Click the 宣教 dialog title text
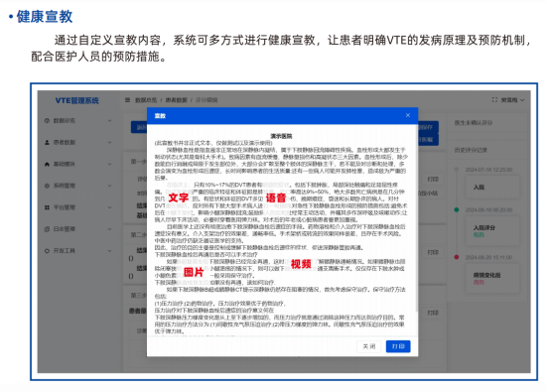The image size is (549, 392). [160, 116]
